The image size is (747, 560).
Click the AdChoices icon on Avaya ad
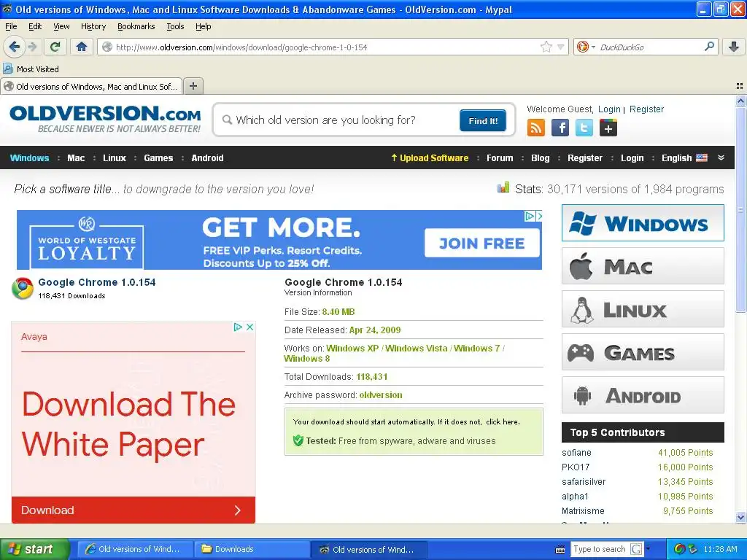(x=238, y=327)
